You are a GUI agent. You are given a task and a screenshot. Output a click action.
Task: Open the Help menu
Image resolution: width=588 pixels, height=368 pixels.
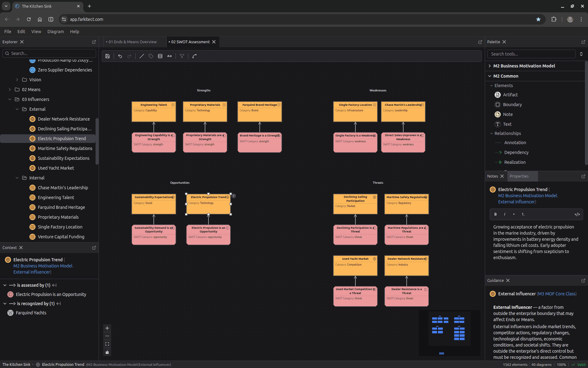pyautogui.click(x=74, y=32)
